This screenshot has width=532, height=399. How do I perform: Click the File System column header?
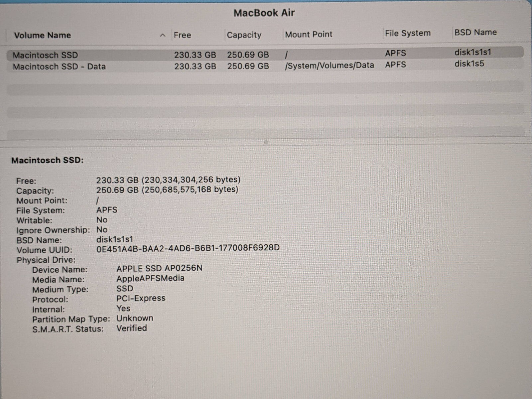pos(407,33)
